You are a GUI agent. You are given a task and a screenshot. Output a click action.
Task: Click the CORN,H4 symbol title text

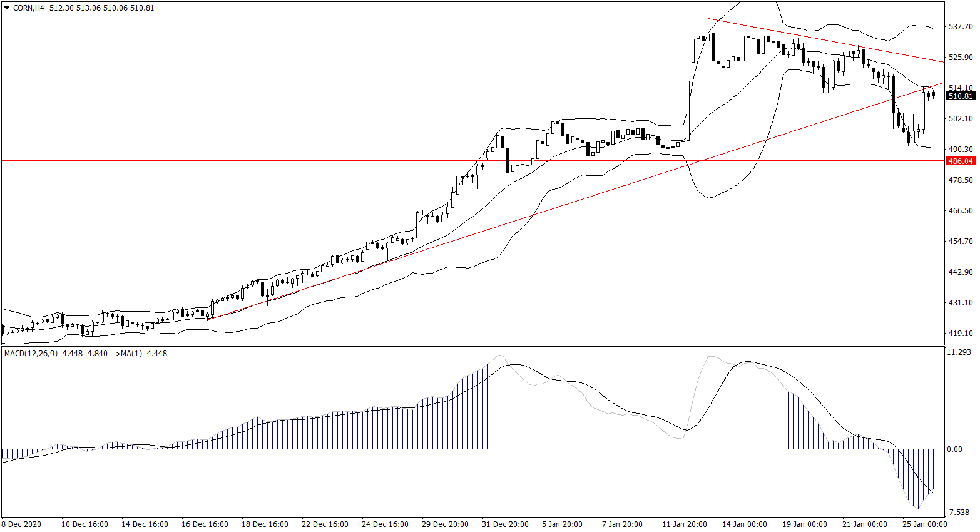click(28, 8)
